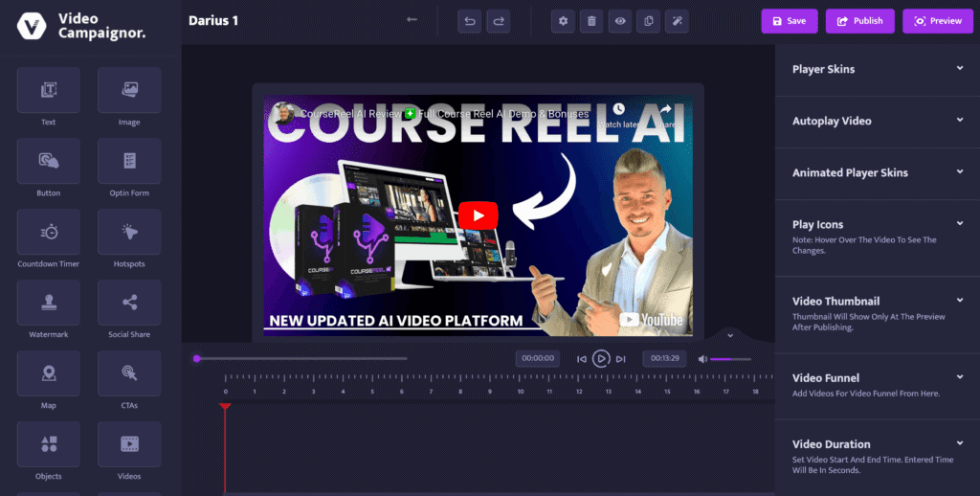Viewport: 980px width, 496px height.
Task: Open the Objects element library
Action: point(48,444)
